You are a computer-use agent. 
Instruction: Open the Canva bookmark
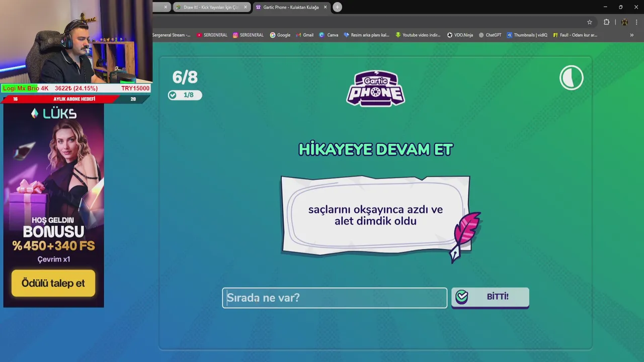tap(329, 35)
